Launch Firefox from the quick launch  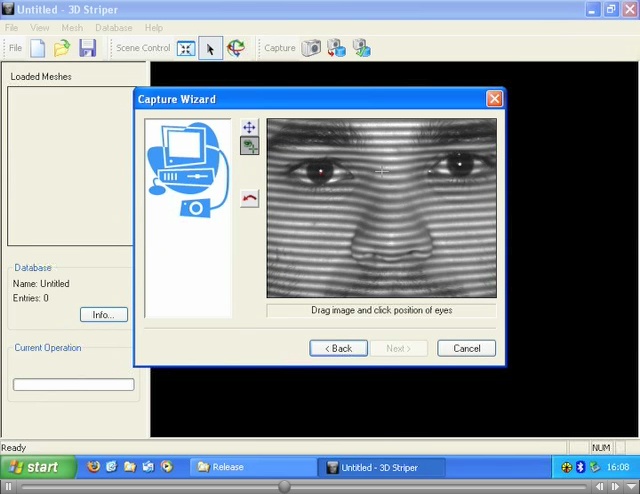(x=93, y=467)
